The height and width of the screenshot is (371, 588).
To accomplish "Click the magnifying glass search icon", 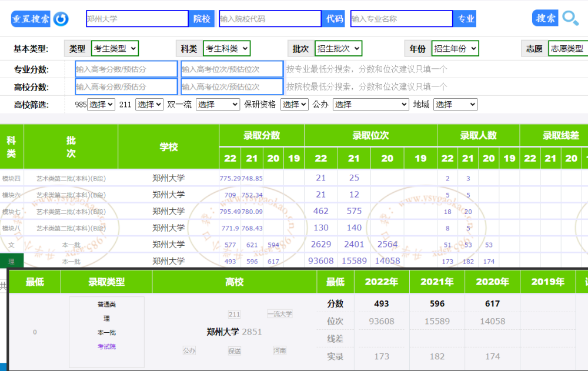I will tap(570, 18).
